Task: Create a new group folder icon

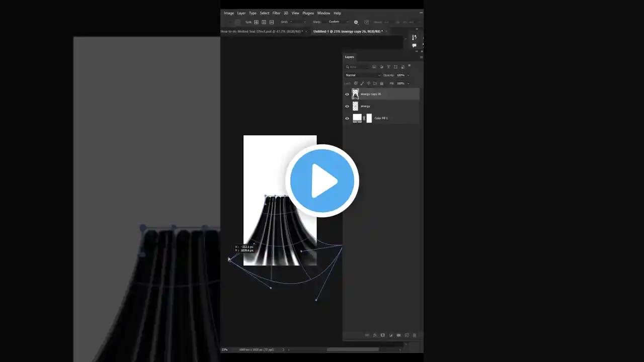Action: pos(398,335)
